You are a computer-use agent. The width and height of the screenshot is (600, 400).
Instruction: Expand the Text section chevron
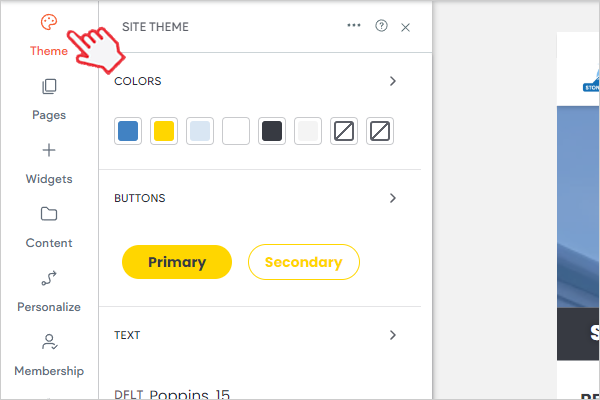coord(393,335)
